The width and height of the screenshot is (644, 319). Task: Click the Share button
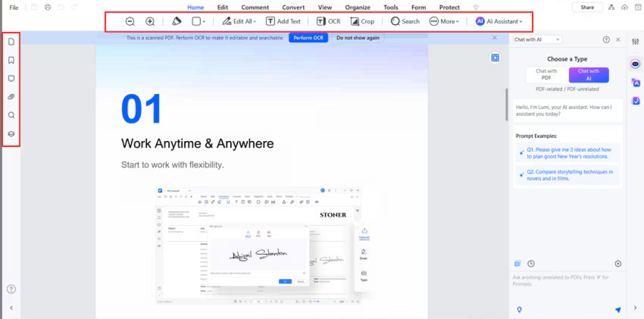[x=587, y=8]
